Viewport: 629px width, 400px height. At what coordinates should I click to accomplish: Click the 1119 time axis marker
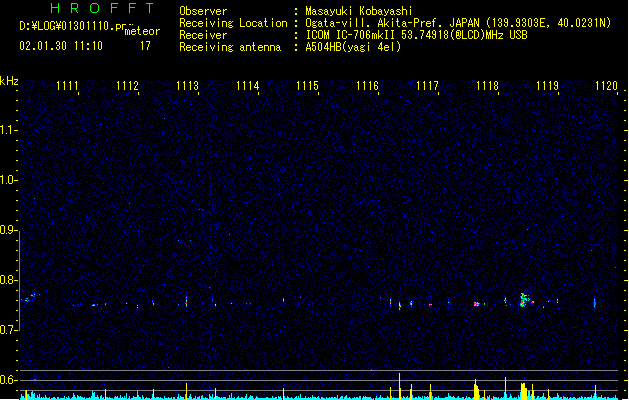click(x=547, y=86)
